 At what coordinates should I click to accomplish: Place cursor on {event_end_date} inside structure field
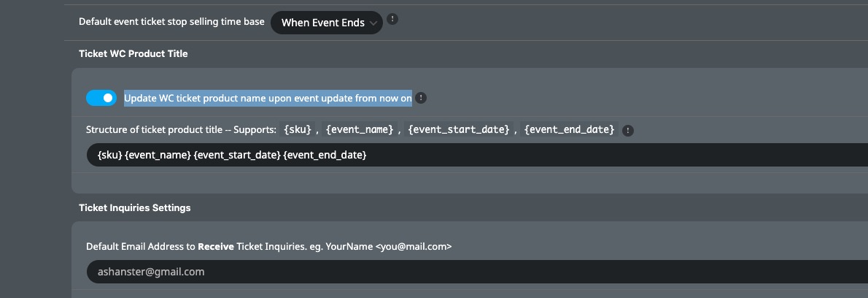click(x=325, y=155)
